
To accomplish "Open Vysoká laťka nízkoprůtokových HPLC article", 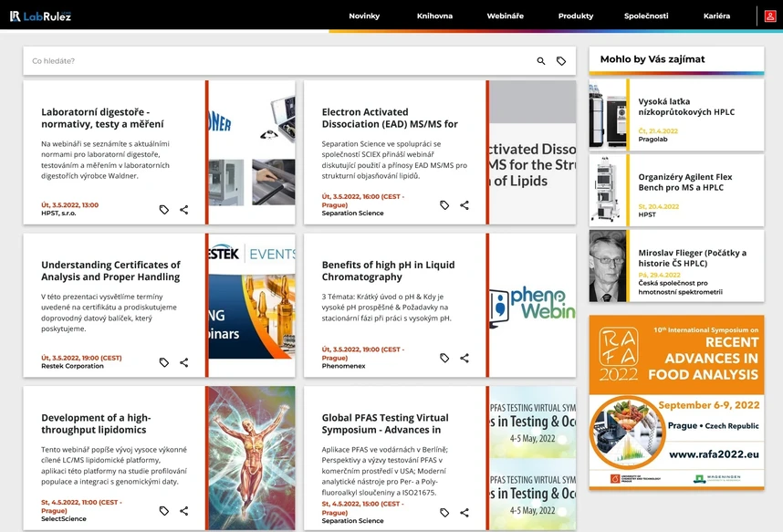I will [x=686, y=107].
